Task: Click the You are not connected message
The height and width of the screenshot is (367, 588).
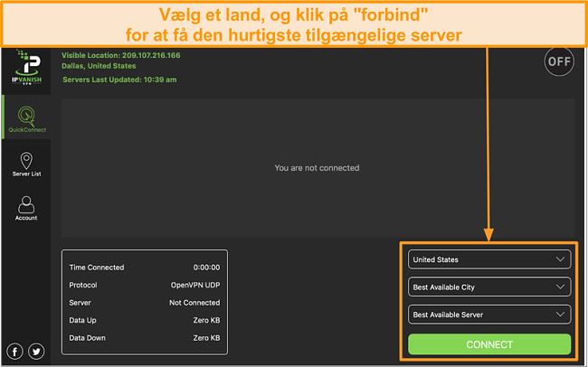Action: 317,168
